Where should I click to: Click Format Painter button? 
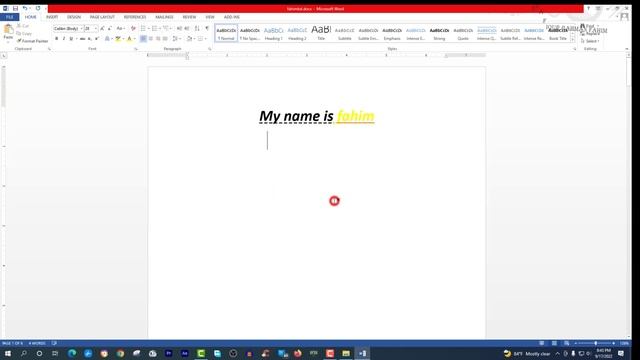point(33,41)
